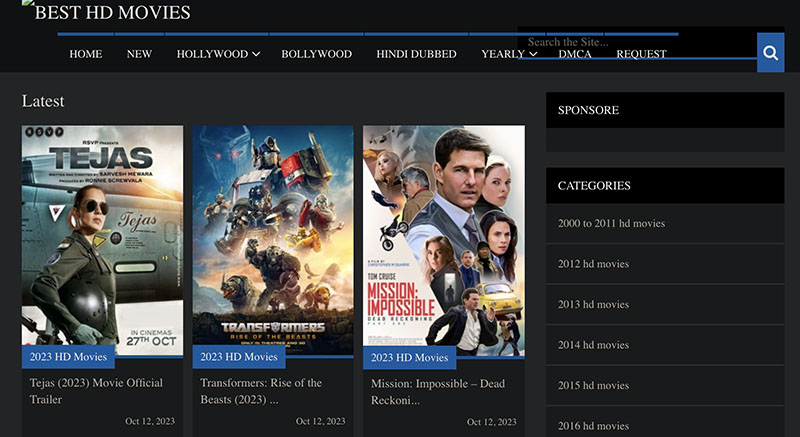Select Hindi Dubbed in navigation
The image size is (800, 437).
pyautogui.click(x=416, y=54)
